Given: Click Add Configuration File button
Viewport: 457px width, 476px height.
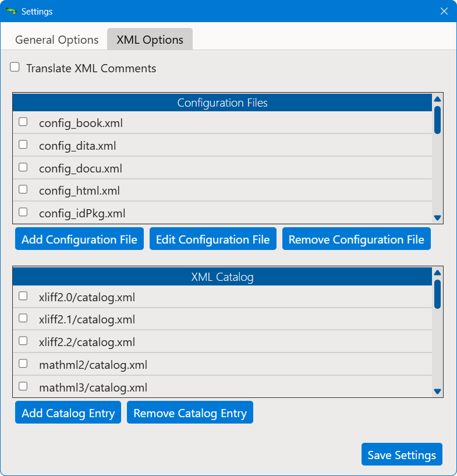Looking at the screenshot, I should pyautogui.click(x=79, y=239).
